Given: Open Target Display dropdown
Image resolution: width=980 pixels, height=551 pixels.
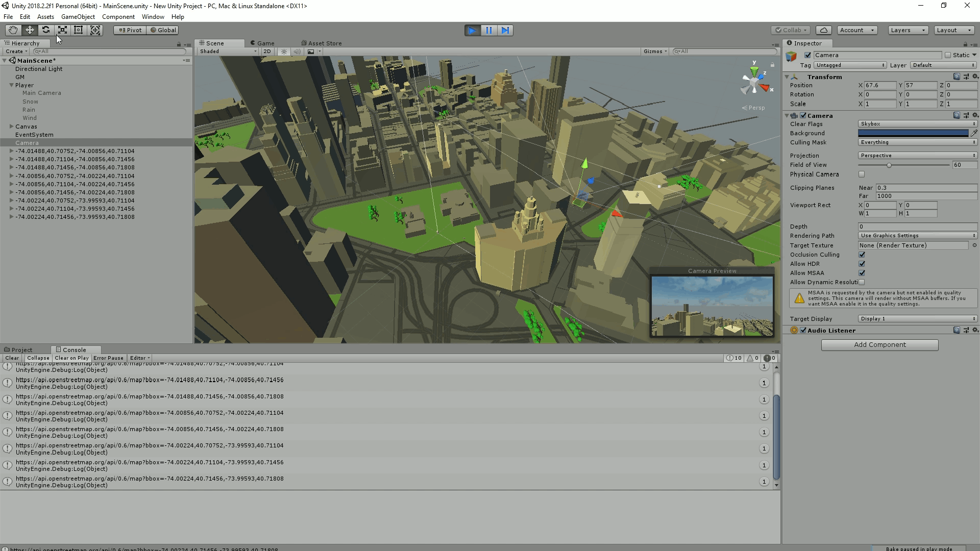Looking at the screenshot, I should [x=918, y=319].
